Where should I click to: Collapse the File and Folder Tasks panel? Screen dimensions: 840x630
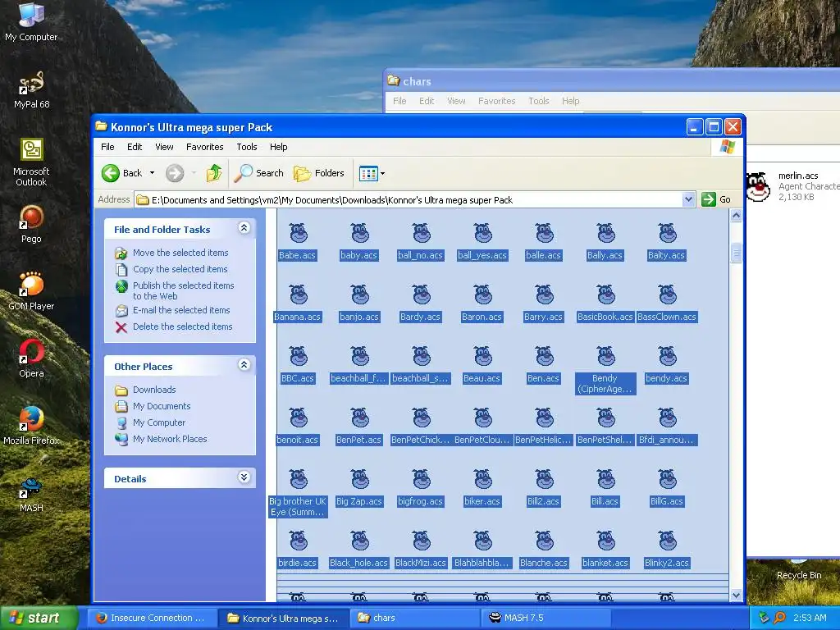tap(244, 228)
